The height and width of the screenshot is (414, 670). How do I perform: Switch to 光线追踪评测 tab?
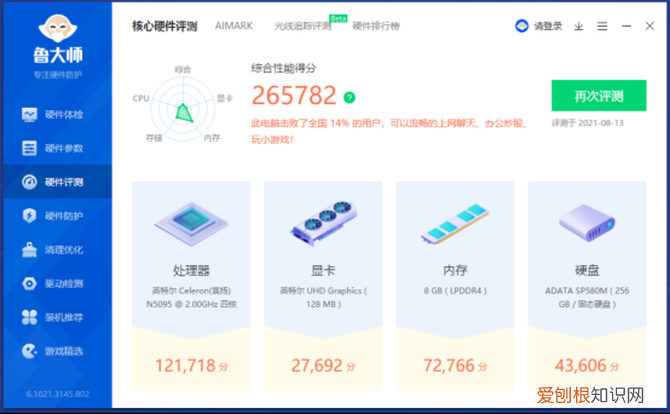(303, 26)
